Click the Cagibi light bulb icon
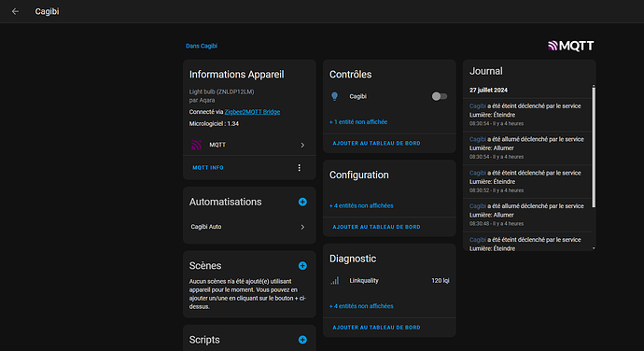 [335, 96]
